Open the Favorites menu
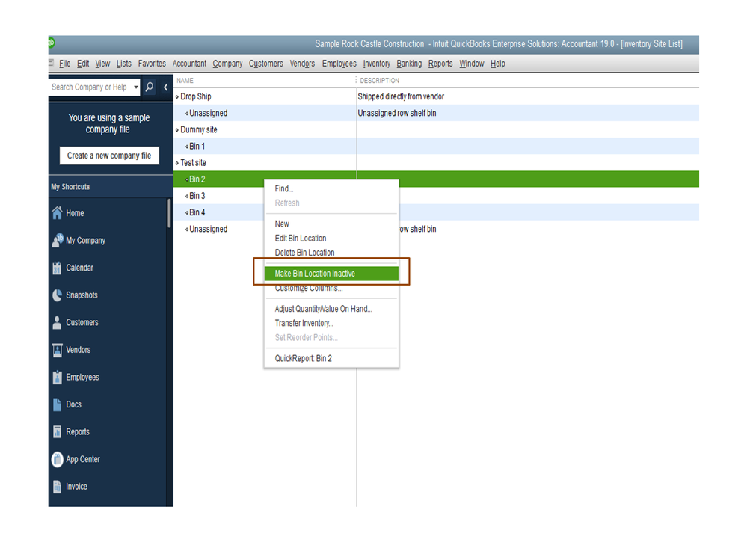 (152, 64)
